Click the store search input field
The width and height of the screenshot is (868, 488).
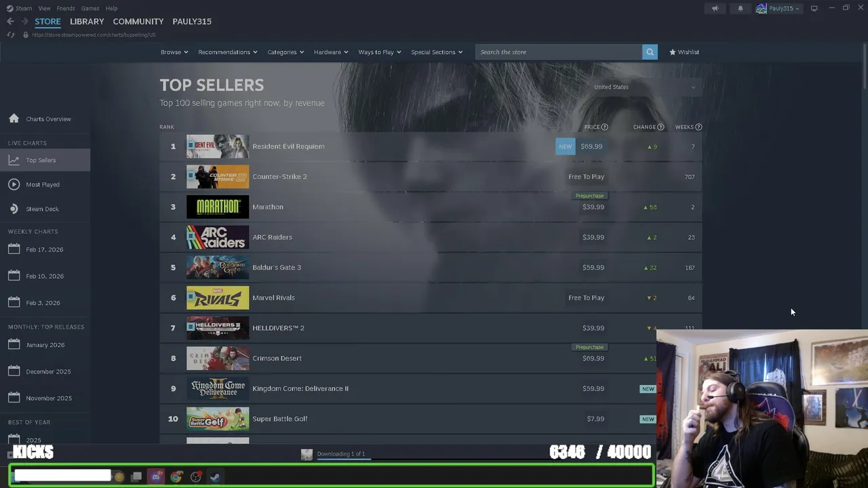[x=559, y=52]
